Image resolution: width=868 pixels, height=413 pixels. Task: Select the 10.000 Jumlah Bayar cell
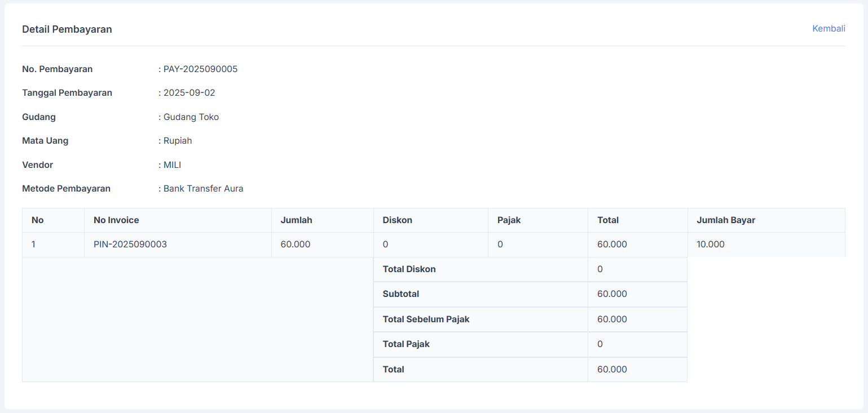pos(711,245)
